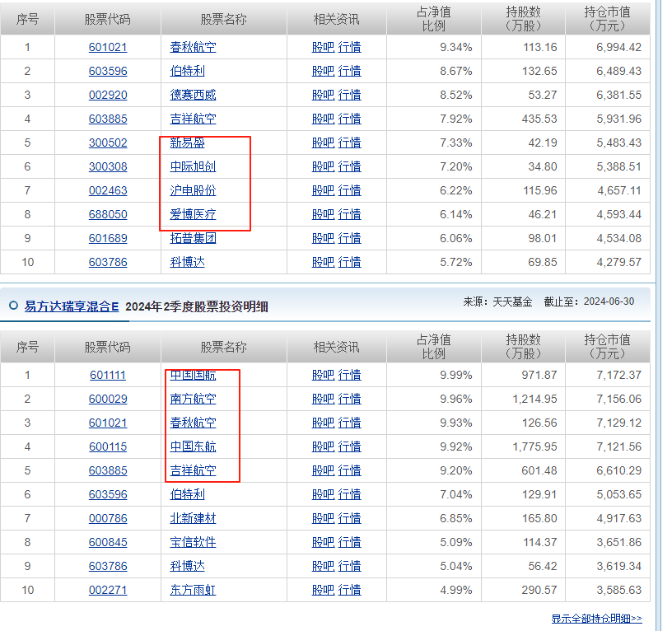The image size is (672, 631).
Task: Open stock code 601021 in top table
Action: pyautogui.click(x=108, y=47)
